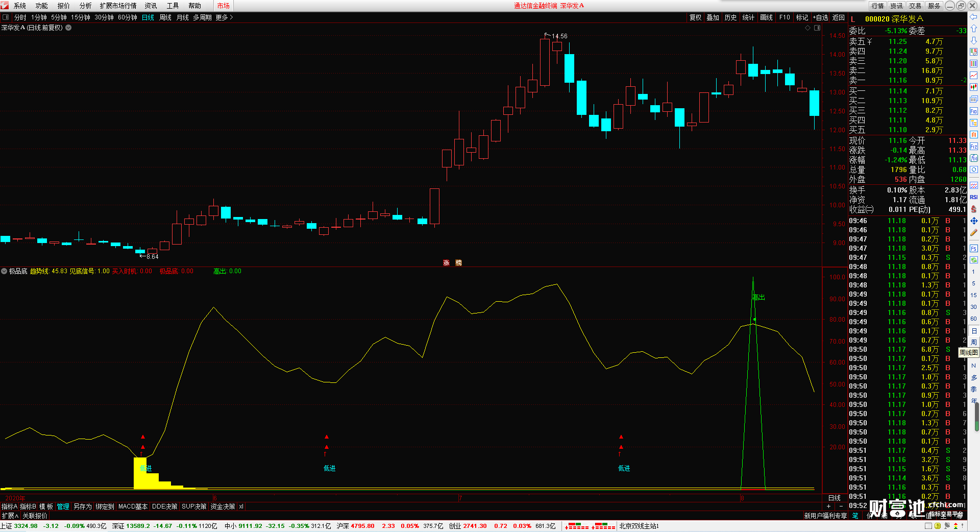Open the 扩展市场行情 menu
980x532 pixels.
[118, 6]
